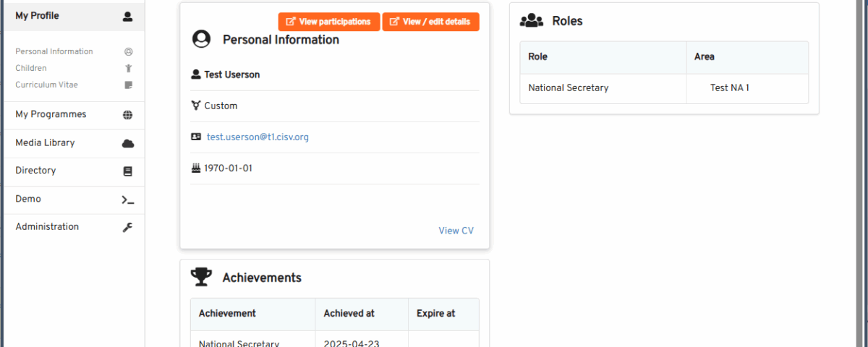This screenshot has height=347, width=868.
Task: Expand the Administration menu section
Action: pos(74,227)
